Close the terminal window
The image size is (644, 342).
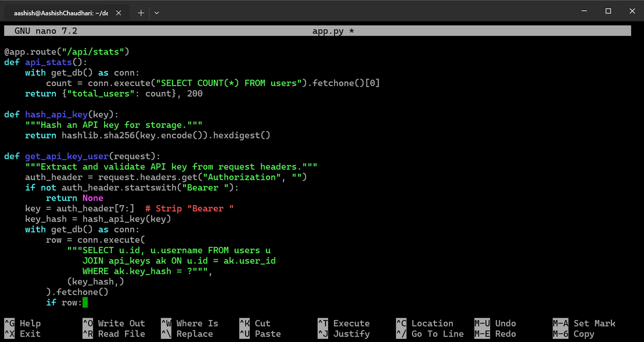pos(632,11)
